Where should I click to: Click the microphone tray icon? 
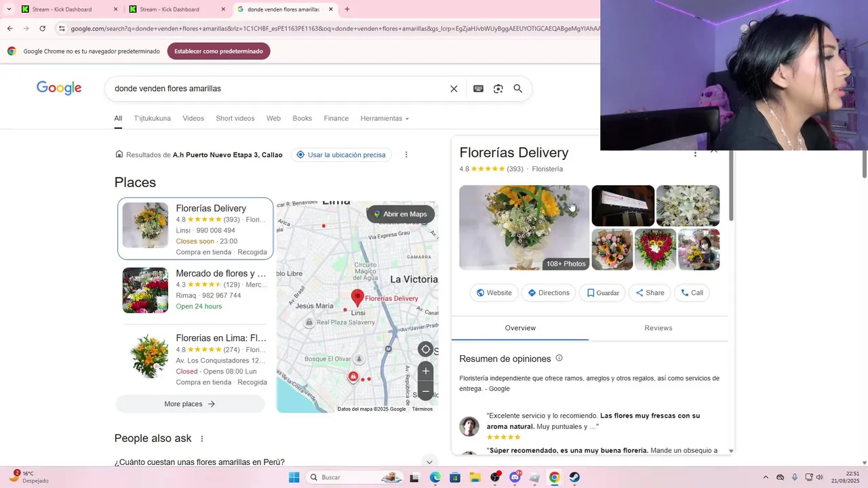(795, 477)
